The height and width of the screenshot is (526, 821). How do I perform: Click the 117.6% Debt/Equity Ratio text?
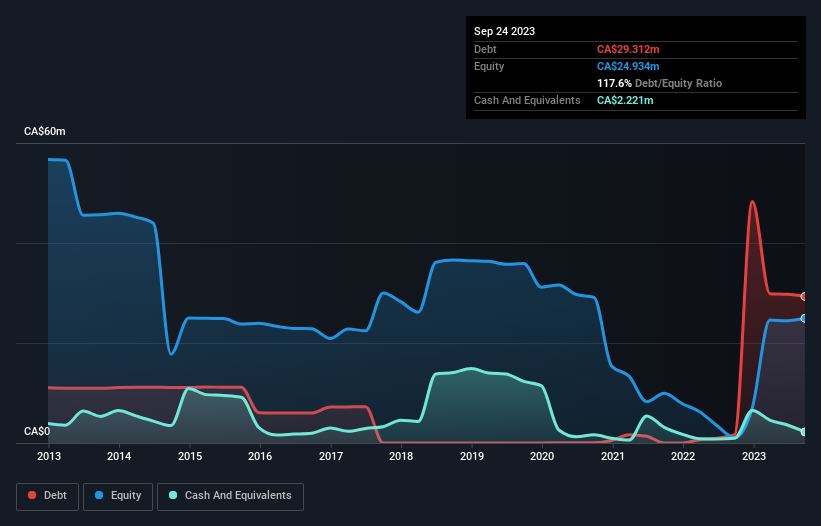point(659,83)
